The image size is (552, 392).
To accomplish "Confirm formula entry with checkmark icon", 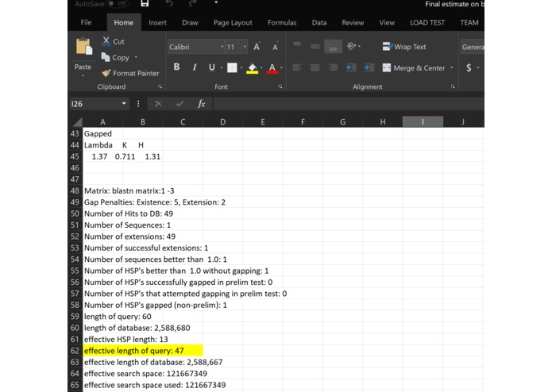I will click(x=179, y=104).
